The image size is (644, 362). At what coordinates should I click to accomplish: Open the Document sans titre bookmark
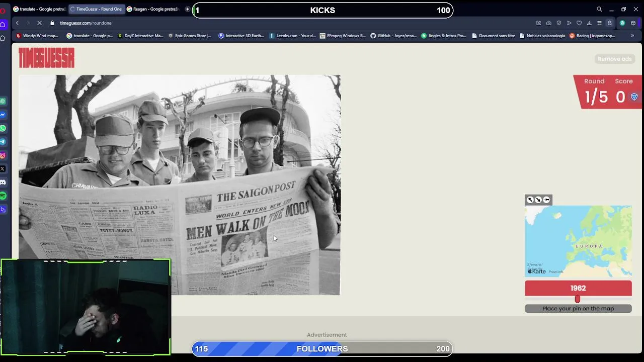click(494, 36)
